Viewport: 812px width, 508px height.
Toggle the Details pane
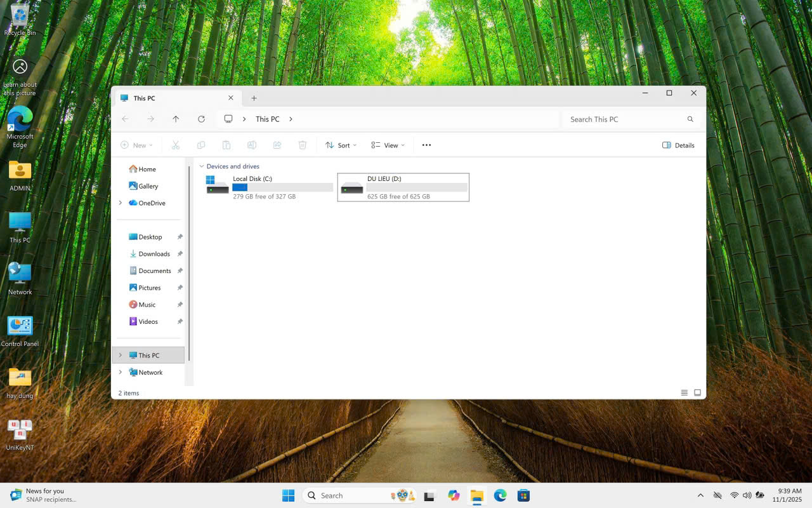[678, 145]
